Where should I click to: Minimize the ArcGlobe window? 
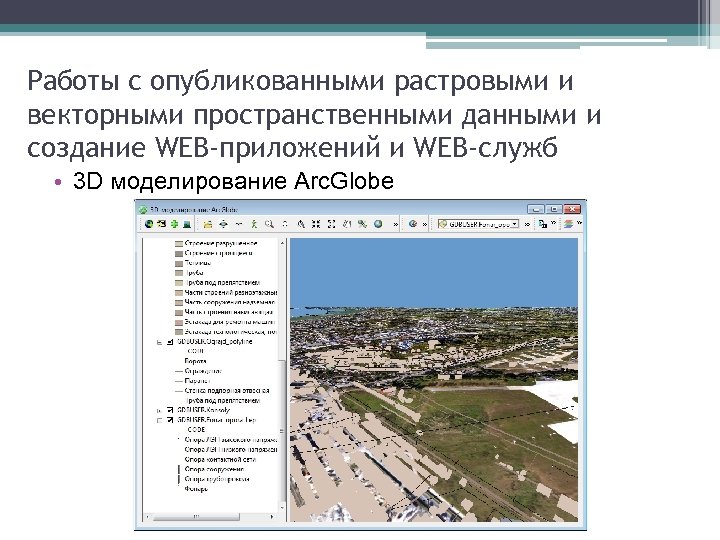click(x=536, y=209)
